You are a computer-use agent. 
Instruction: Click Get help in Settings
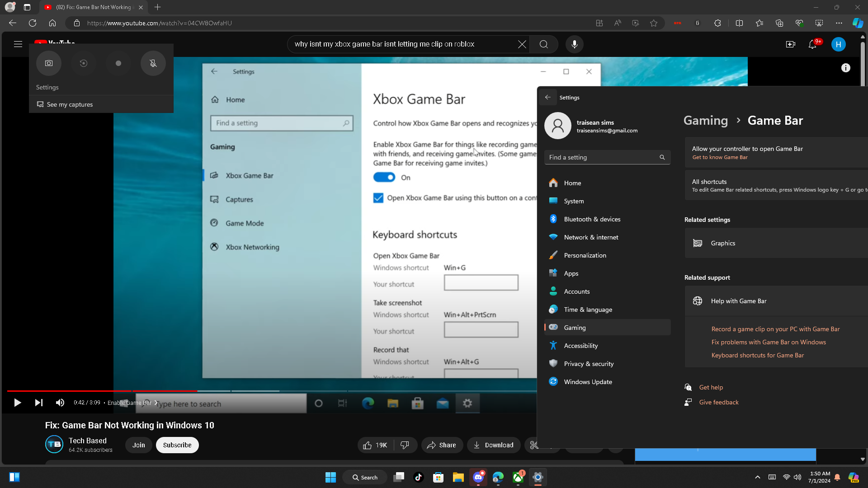pos(711,387)
